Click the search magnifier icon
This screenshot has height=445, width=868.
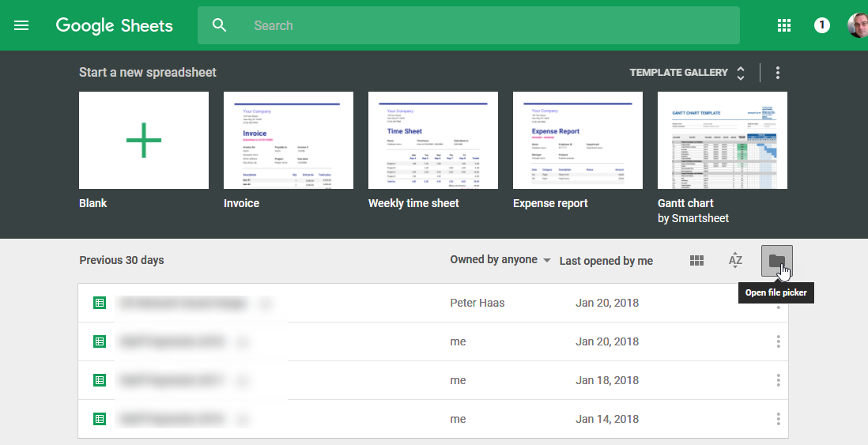(x=220, y=25)
